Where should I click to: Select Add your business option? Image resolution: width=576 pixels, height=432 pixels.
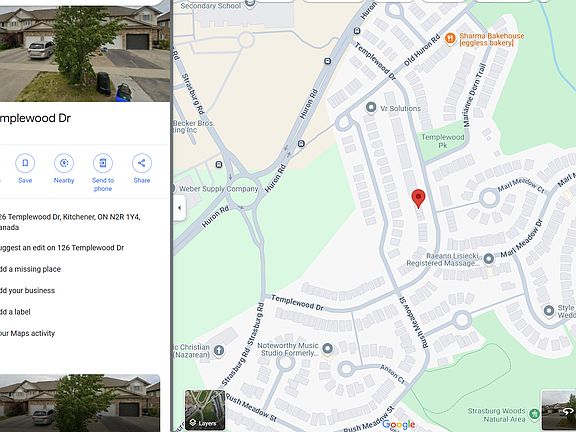click(27, 291)
